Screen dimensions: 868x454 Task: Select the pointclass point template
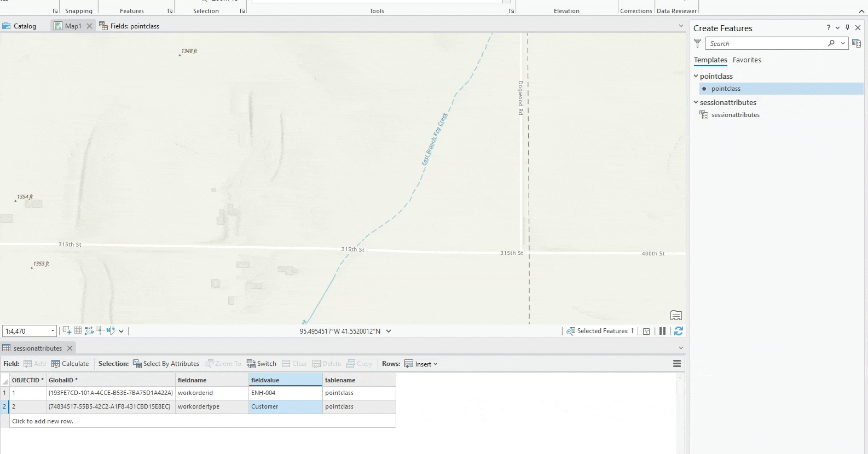782,89
